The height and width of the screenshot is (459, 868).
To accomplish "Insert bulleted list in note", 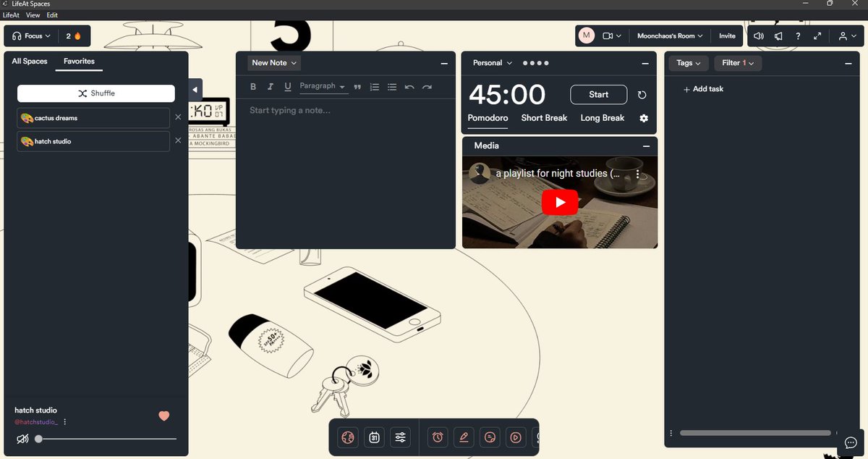I will [x=392, y=87].
